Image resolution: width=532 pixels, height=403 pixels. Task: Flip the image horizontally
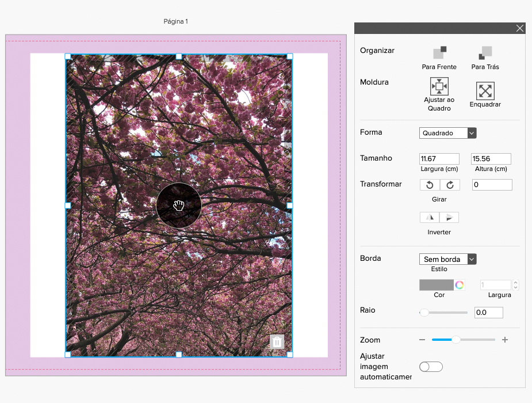430,217
